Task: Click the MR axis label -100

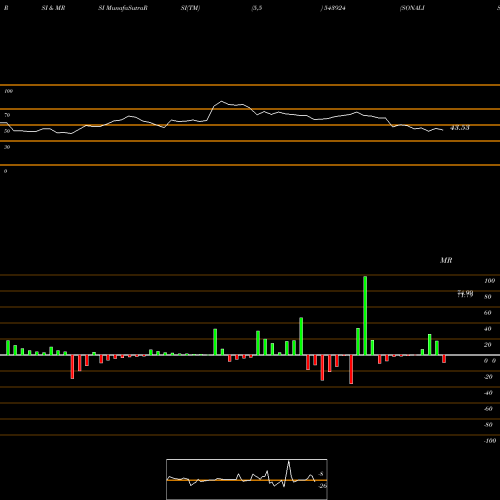Action: click(x=490, y=441)
